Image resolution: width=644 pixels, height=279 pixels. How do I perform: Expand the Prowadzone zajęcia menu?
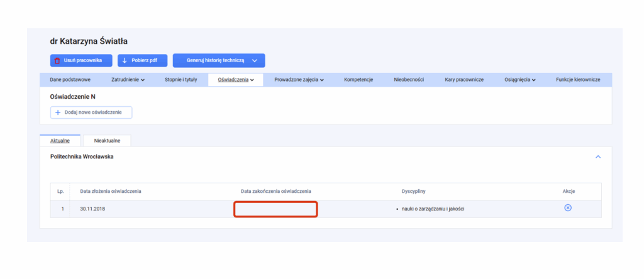coord(299,80)
